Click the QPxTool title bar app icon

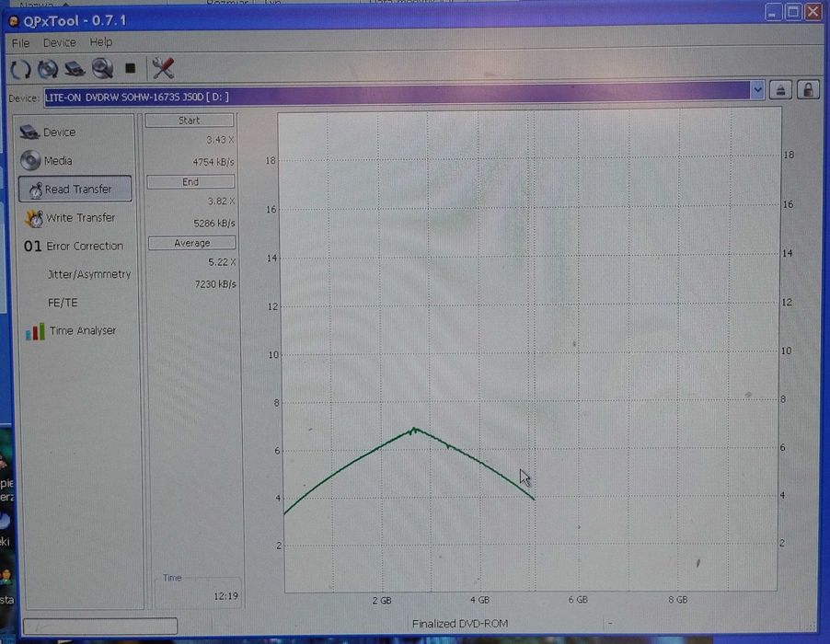point(14,21)
